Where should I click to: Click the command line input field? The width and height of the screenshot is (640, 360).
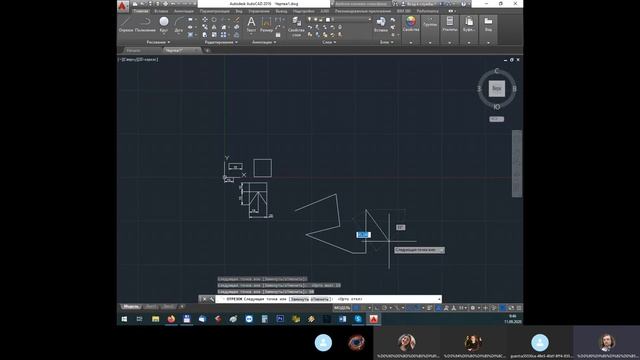click(x=329, y=299)
